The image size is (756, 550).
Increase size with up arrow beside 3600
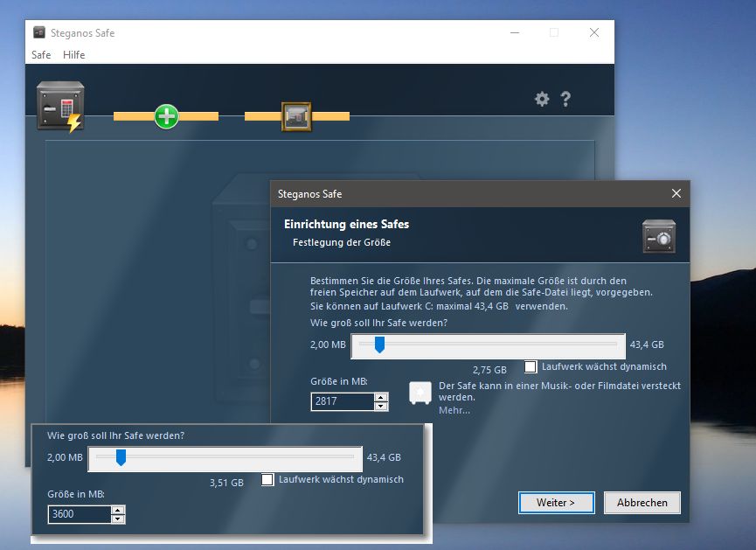coord(118,511)
